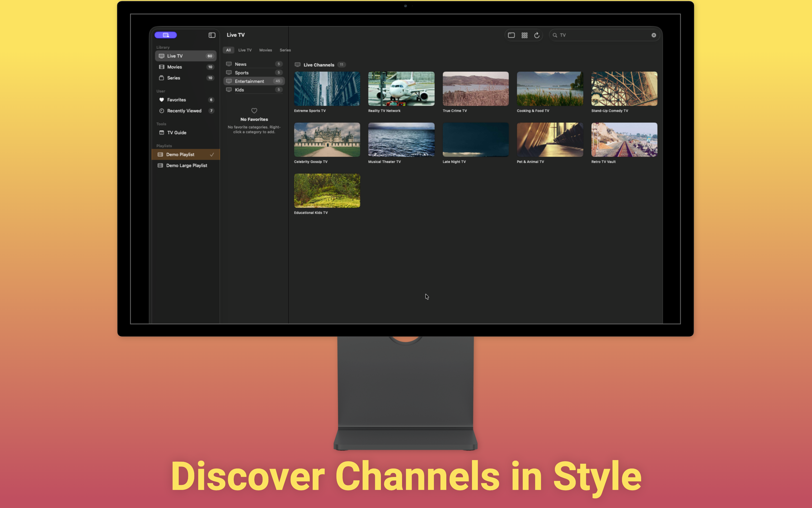Open Favorites in user section
This screenshot has height=508, width=812.
click(186, 100)
